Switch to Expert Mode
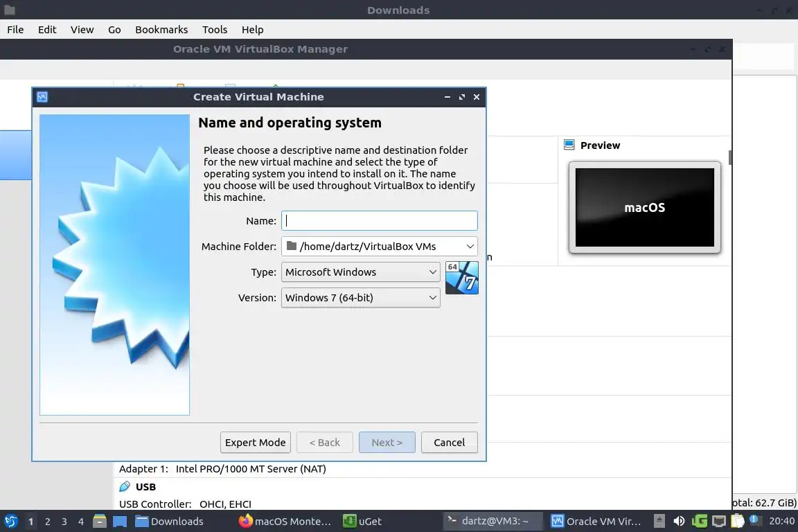The width and height of the screenshot is (798, 532). pyautogui.click(x=256, y=443)
